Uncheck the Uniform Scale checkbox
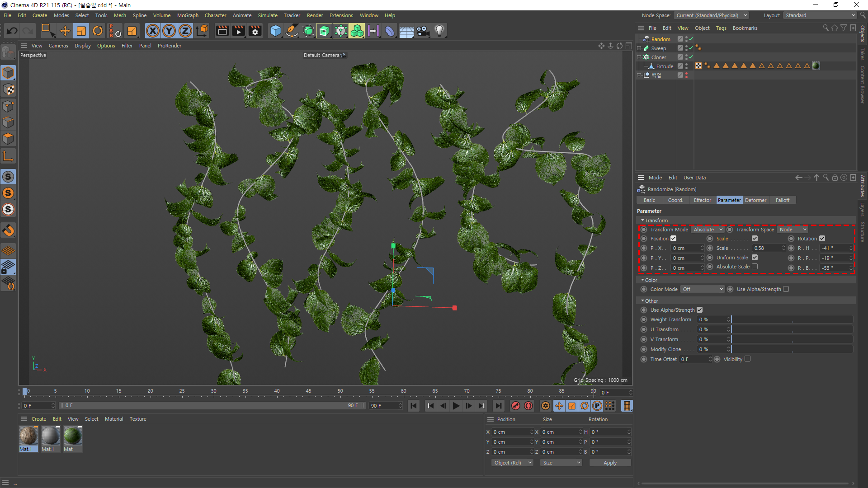Image resolution: width=868 pixels, height=488 pixels. click(755, 258)
